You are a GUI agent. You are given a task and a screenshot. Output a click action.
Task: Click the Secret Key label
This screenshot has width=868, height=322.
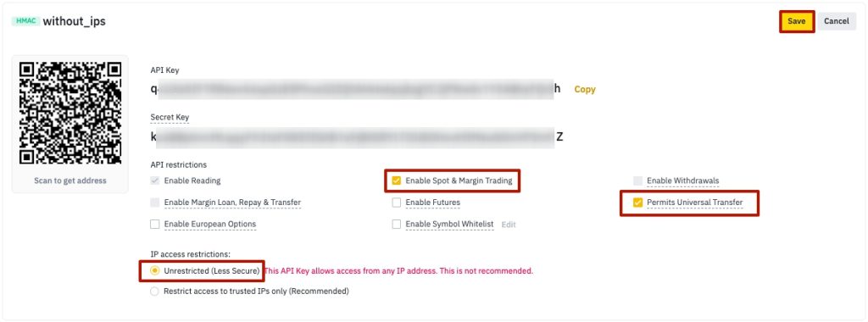(x=170, y=117)
